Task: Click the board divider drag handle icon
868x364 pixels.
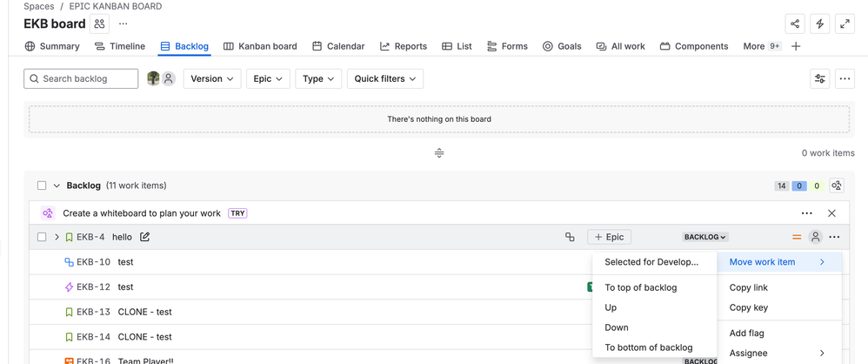Action: (x=439, y=153)
